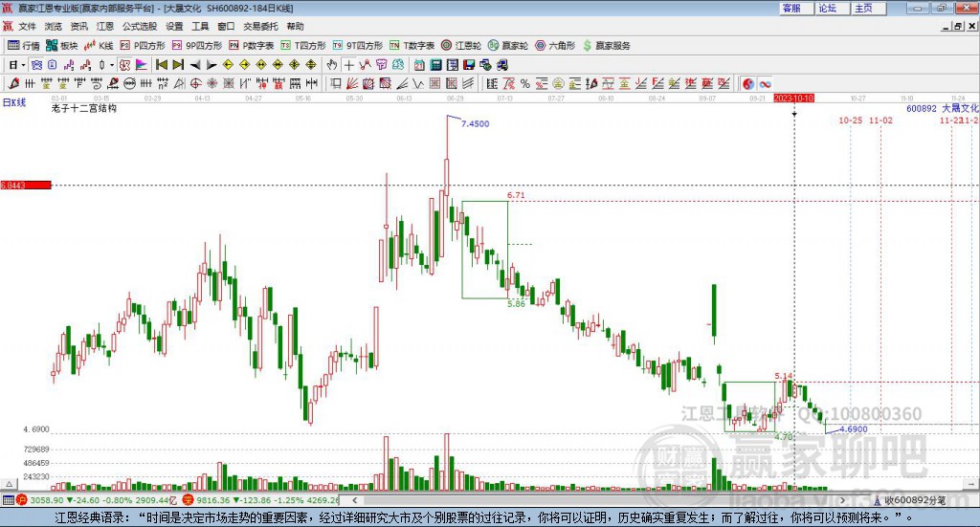Click the 沪 index 3058.90 status entry

point(97,500)
